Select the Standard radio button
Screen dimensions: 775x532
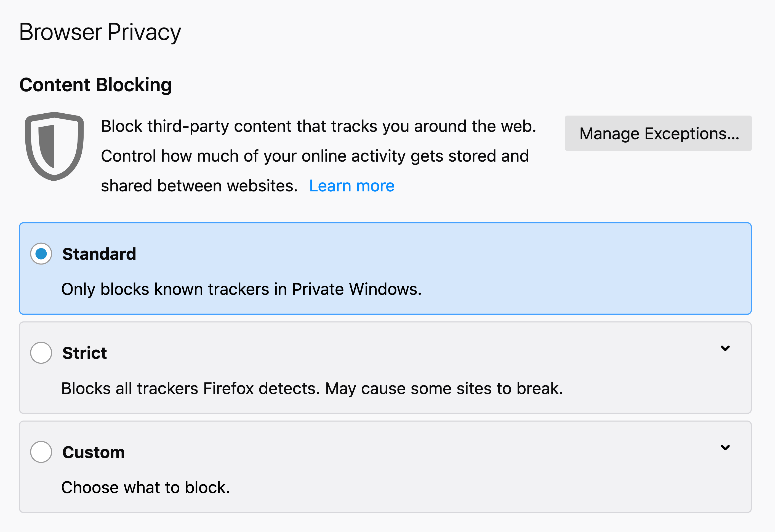pyautogui.click(x=41, y=254)
